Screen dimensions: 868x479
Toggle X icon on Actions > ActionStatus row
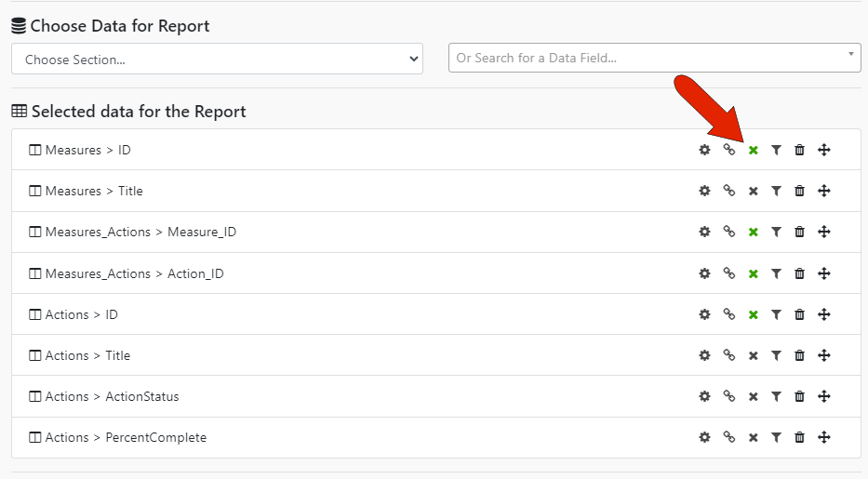(x=753, y=396)
